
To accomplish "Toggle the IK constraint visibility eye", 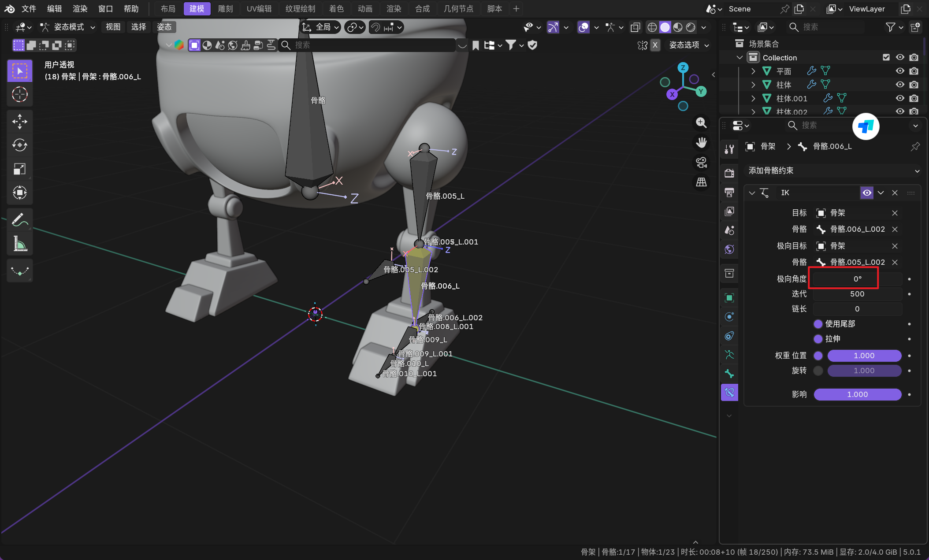I will [867, 193].
